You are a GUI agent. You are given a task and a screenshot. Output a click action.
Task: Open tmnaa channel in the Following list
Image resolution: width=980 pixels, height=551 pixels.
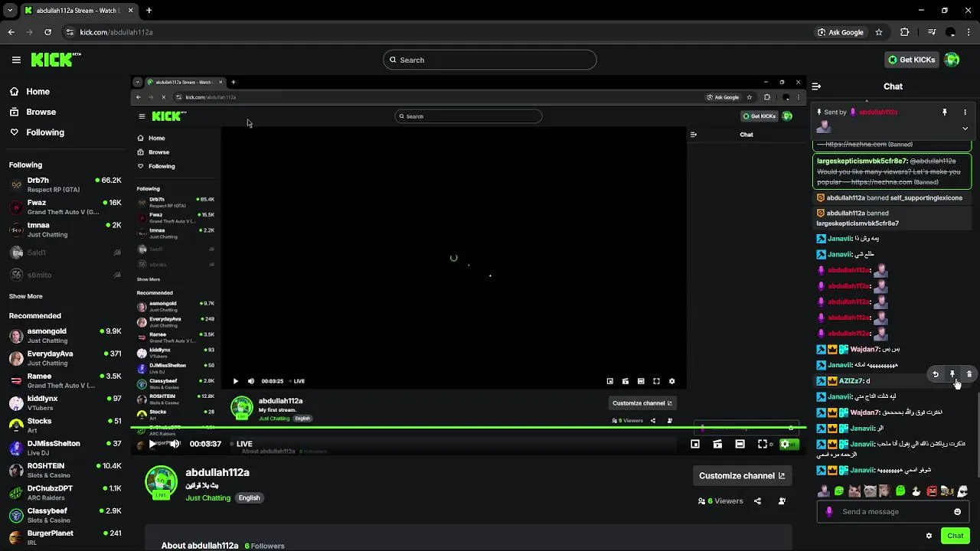[65, 230]
